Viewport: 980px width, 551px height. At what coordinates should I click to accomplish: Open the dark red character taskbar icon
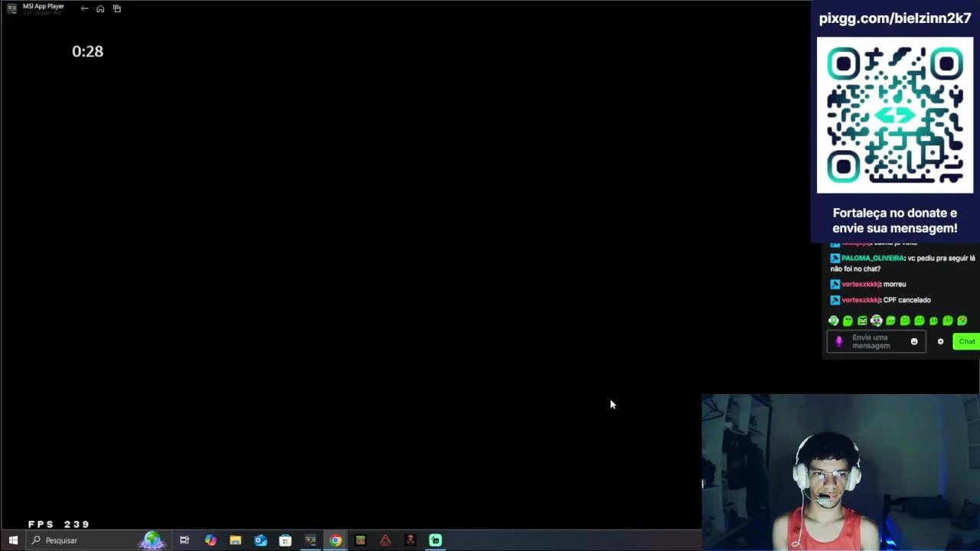coord(410,540)
